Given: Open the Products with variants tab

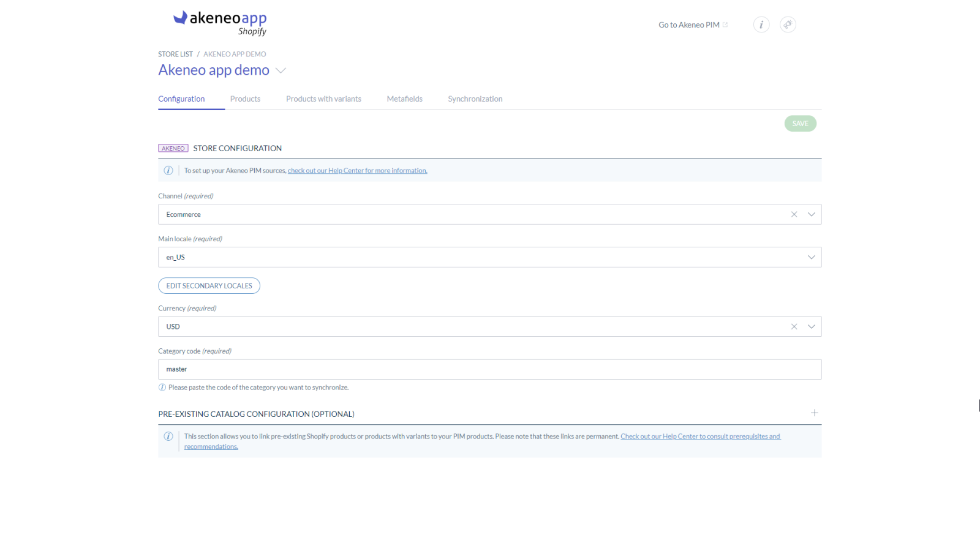Looking at the screenshot, I should 323,99.
